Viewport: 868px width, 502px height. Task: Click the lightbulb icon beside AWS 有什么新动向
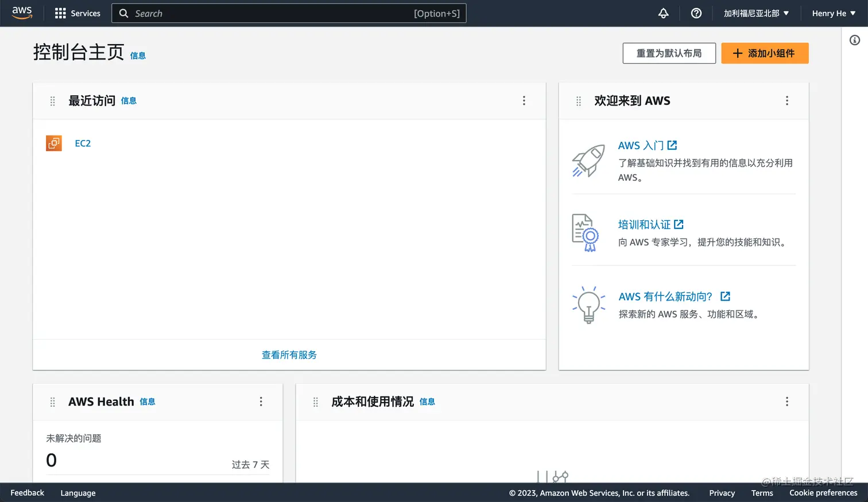coord(588,305)
